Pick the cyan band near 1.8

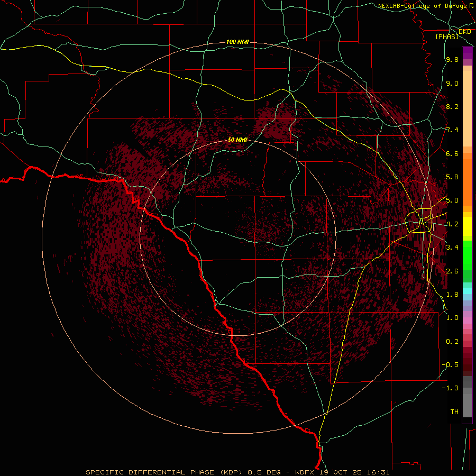point(467,291)
